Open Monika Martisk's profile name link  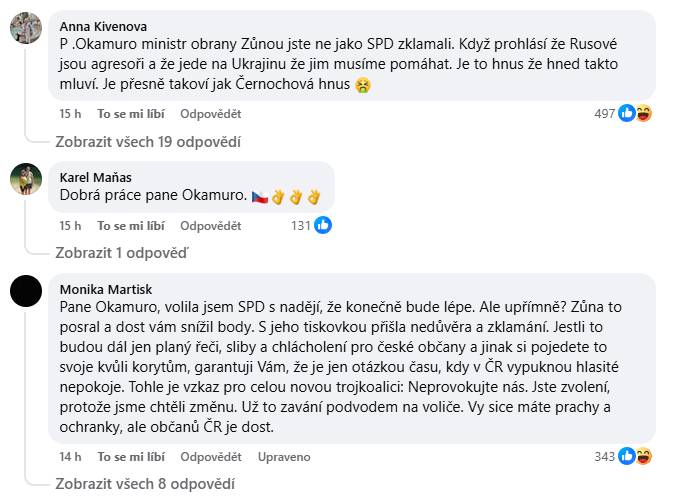pos(106,289)
